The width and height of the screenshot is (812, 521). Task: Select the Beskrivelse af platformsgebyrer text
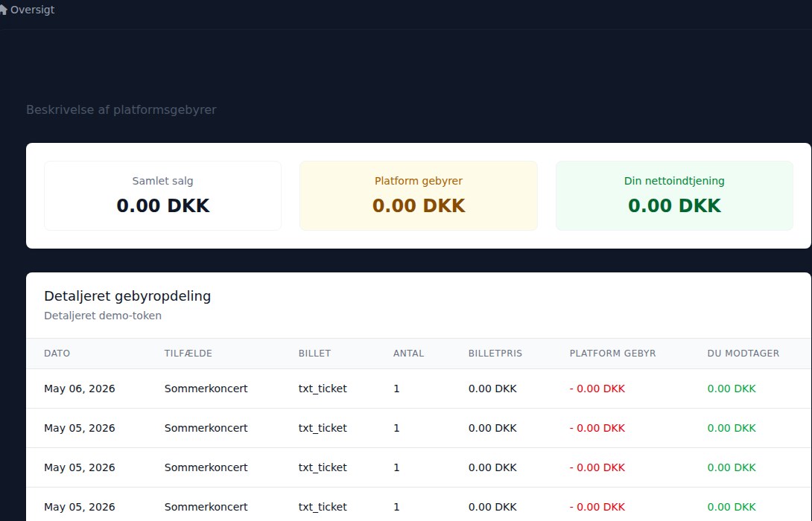pos(121,109)
